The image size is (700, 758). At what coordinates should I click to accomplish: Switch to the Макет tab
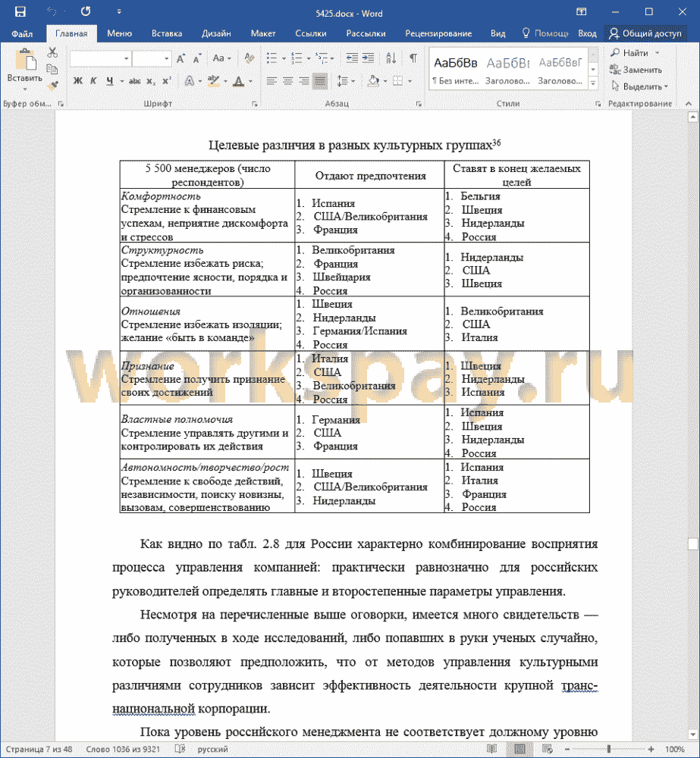(262, 33)
